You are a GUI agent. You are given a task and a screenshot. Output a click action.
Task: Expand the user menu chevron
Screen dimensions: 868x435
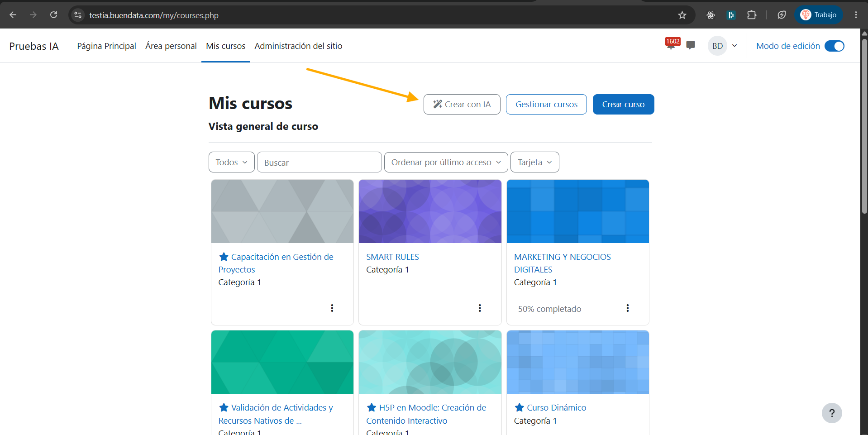coord(734,46)
